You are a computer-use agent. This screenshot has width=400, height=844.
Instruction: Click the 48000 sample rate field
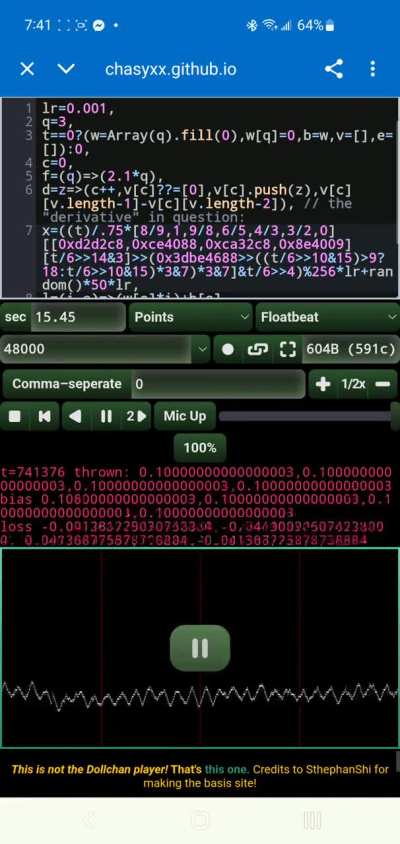coord(97,349)
